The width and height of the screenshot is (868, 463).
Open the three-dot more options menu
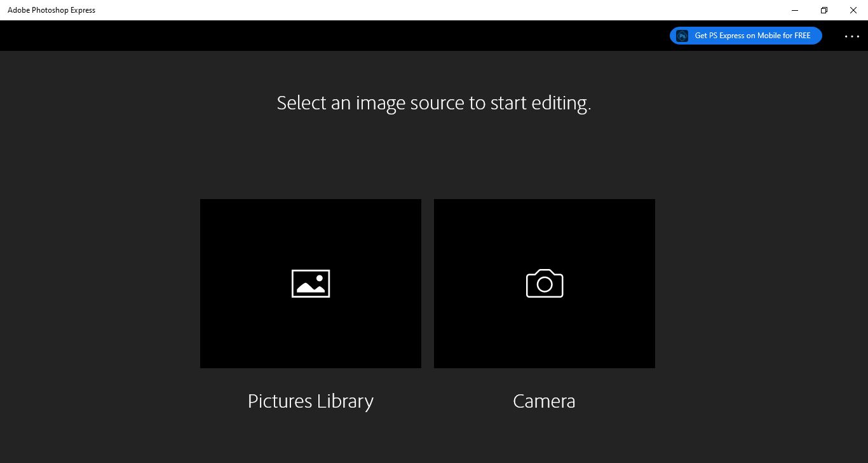[x=852, y=36]
